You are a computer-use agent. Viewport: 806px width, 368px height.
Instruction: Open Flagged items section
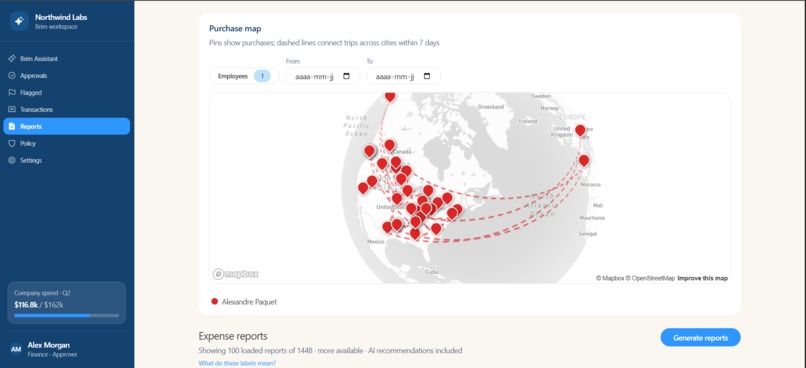click(66, 93)
